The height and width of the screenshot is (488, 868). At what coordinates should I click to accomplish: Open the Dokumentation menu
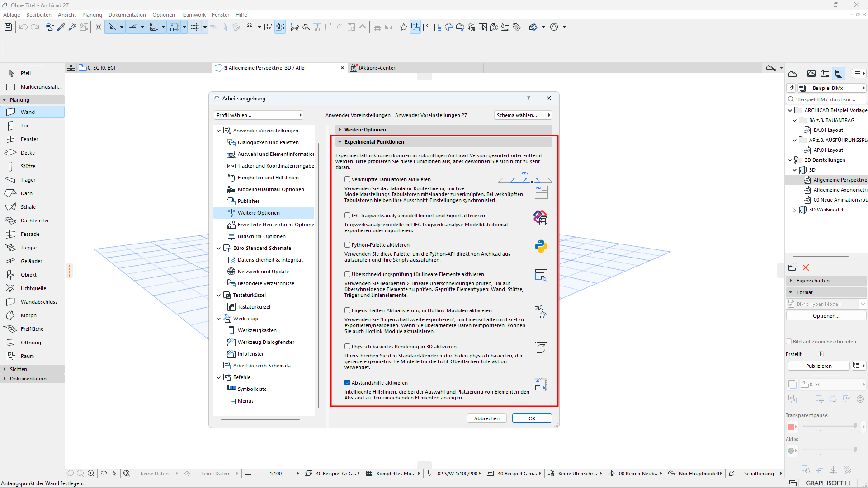(127, 15)
